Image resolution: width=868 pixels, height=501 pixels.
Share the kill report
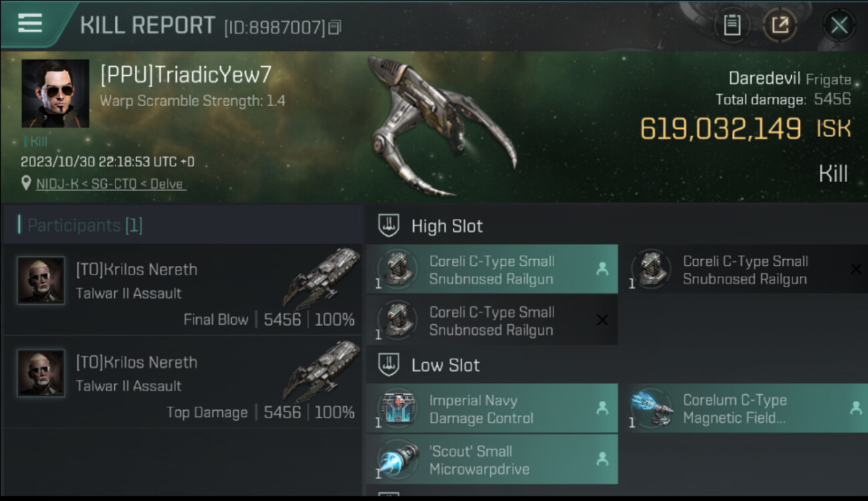tap(779, 26)
